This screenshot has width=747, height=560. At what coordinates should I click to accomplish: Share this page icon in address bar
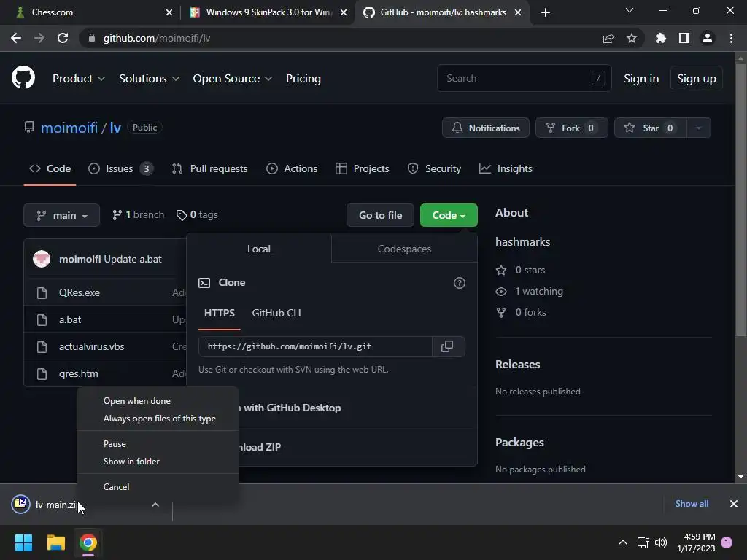pos(608,38)
